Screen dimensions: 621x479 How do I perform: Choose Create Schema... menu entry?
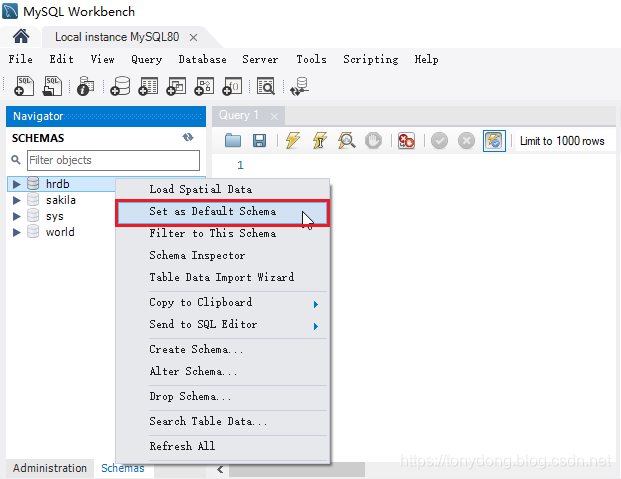[222, 349]
